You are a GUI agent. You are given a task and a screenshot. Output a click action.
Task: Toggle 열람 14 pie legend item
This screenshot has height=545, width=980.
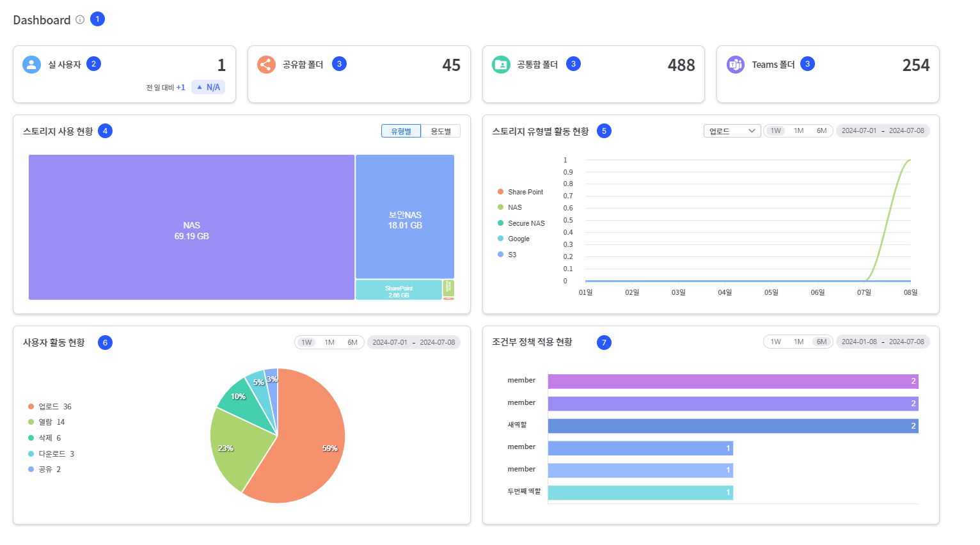[46, 422]
